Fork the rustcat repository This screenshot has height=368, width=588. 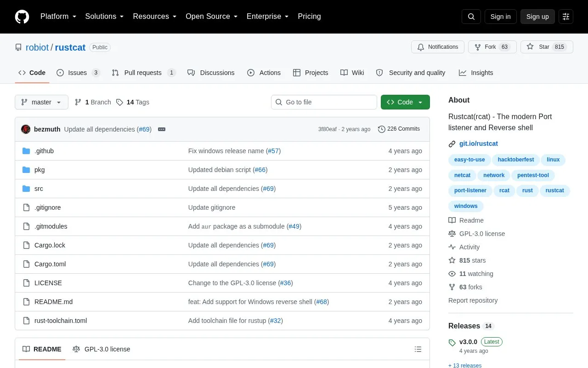click(x=492, y=47)
